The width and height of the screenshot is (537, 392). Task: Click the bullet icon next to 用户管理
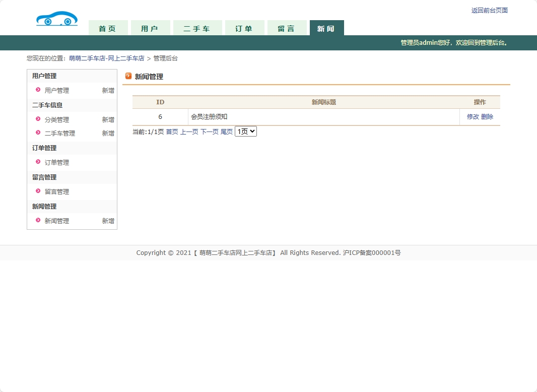[38, 90]
